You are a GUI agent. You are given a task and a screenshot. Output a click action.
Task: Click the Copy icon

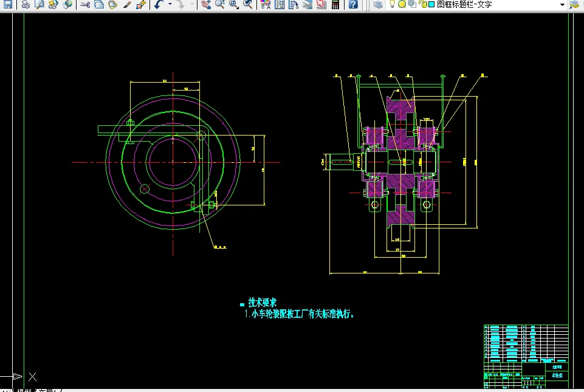[x=99, y=4]
